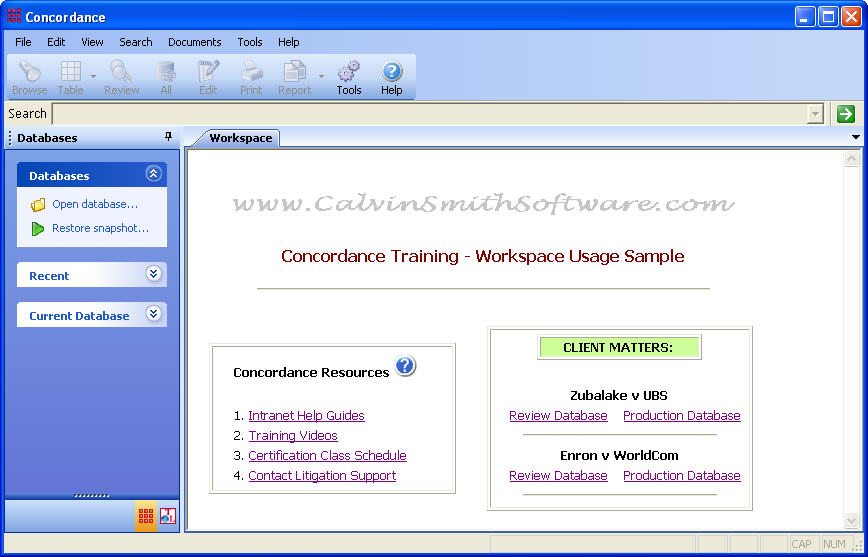This screenshot has width=868, height=557.
Task: Open Zubalake v UBS Review Database link
Action: point(558,416)
